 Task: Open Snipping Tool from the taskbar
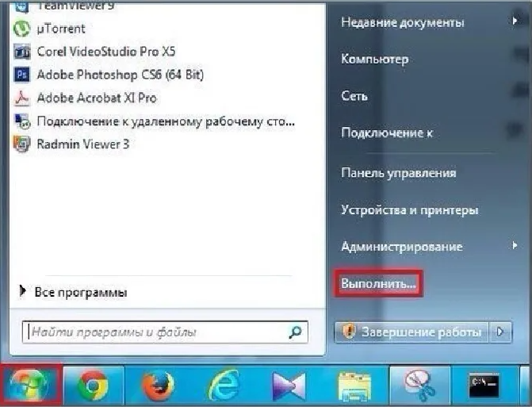419,386
